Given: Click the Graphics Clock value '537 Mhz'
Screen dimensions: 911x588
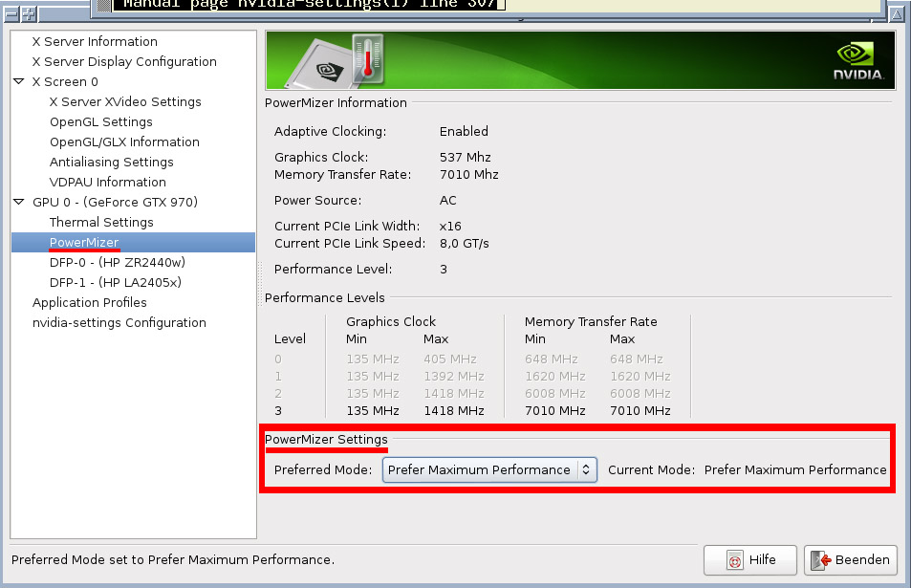Looking at the screenshot, I should coord(465,158).
